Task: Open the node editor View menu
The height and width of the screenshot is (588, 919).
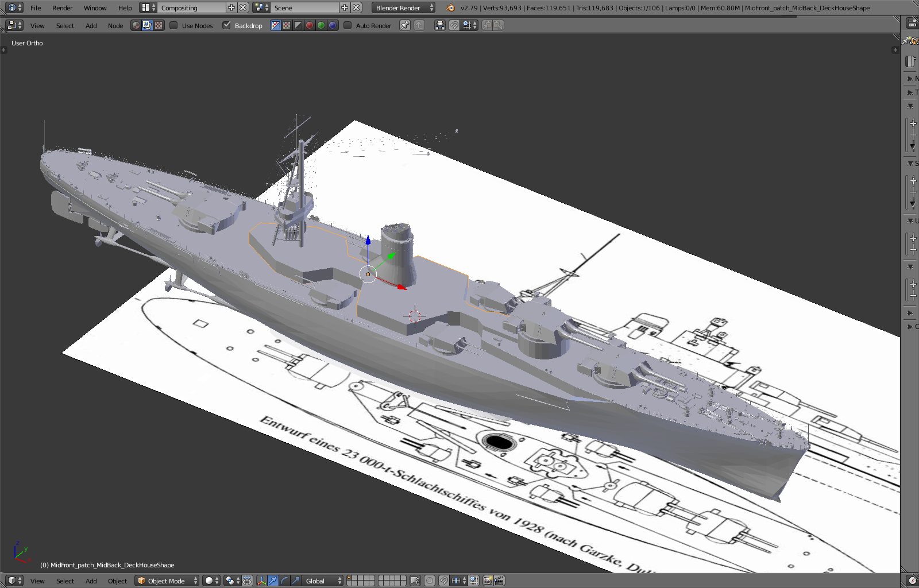Action: [x=37, y=26]
